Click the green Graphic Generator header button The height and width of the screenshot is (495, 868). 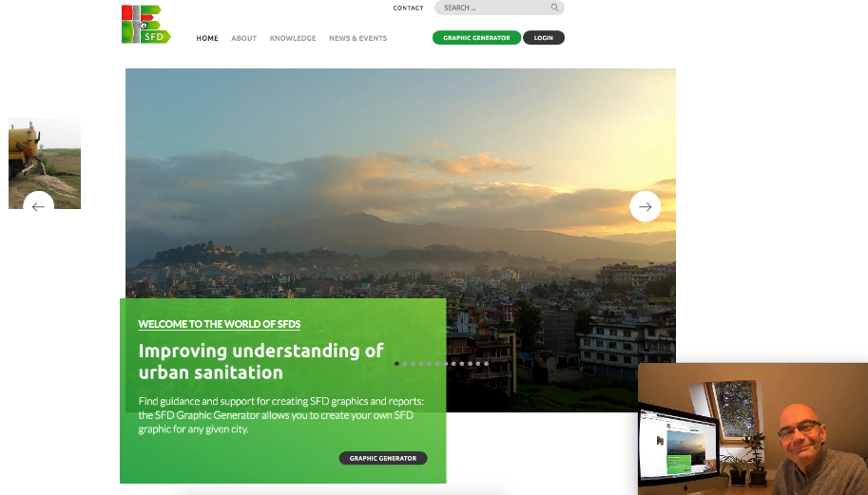[476, 38]
